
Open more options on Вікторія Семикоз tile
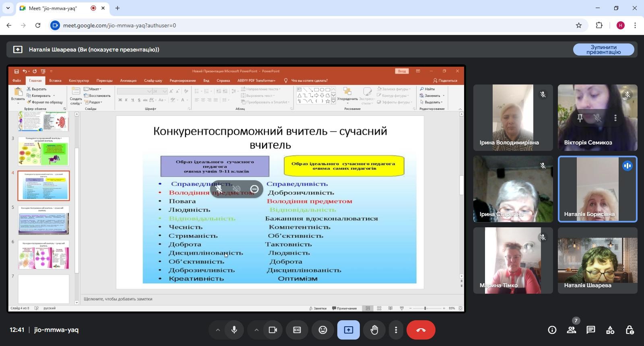click(615, 118)
